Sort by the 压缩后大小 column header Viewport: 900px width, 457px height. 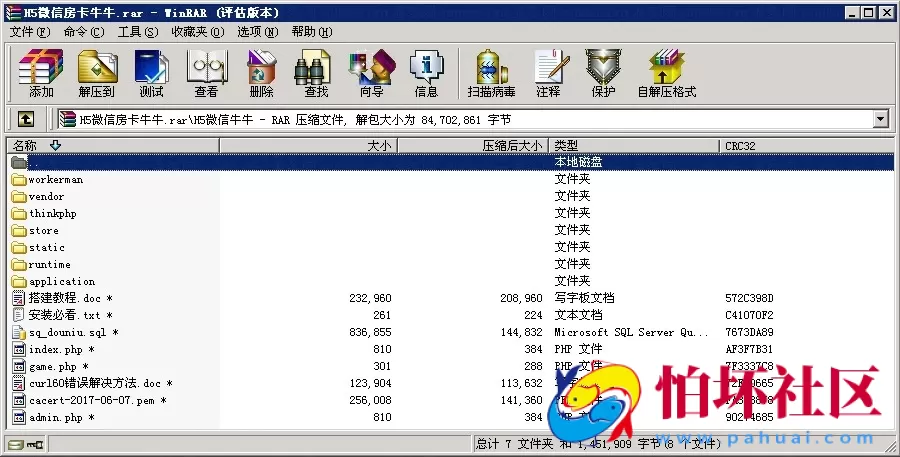tap(474, 146)
